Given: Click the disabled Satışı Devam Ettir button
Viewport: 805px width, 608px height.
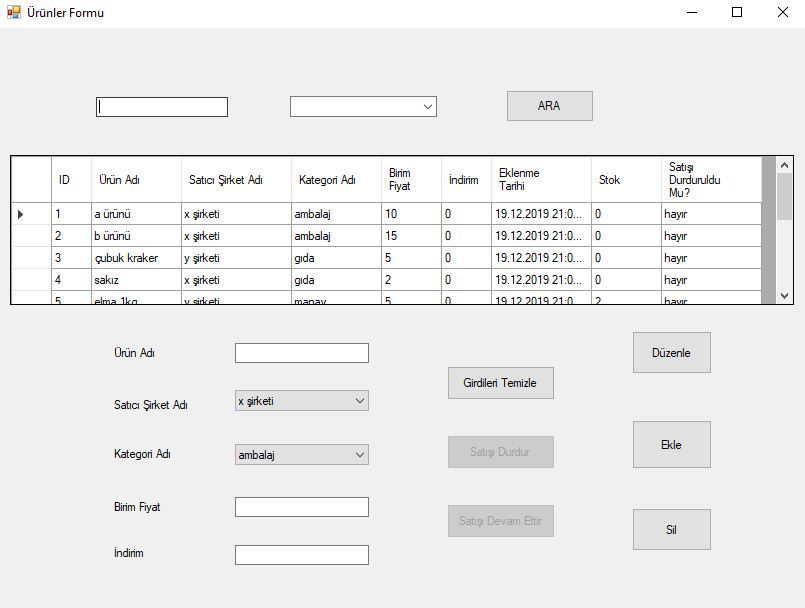Looking at the screenshot, I should [500, 520].
